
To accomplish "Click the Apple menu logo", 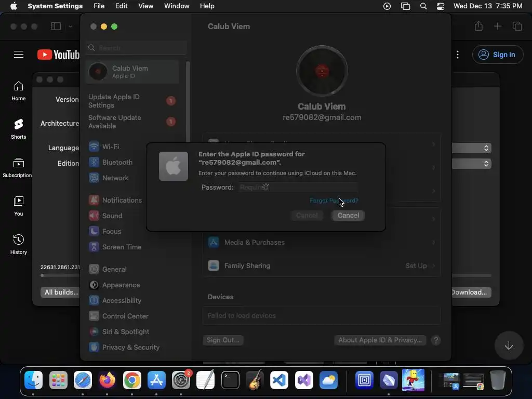I will (x=14, y=6).
